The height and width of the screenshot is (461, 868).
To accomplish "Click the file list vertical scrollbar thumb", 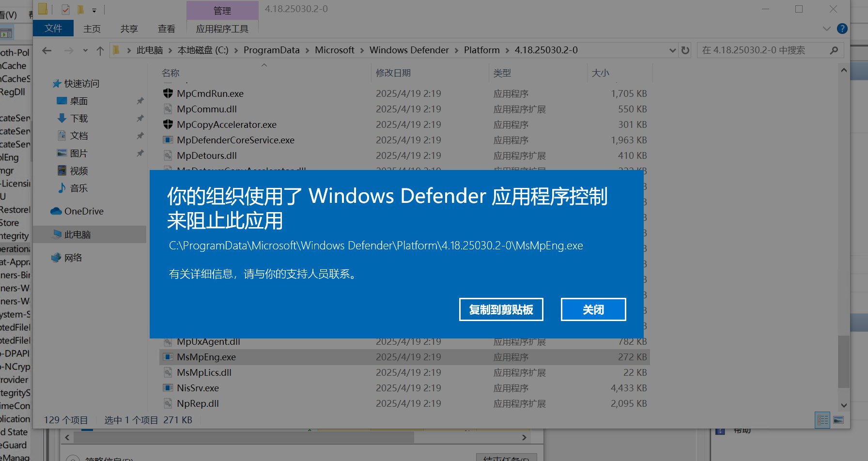I will pos(844,361).
